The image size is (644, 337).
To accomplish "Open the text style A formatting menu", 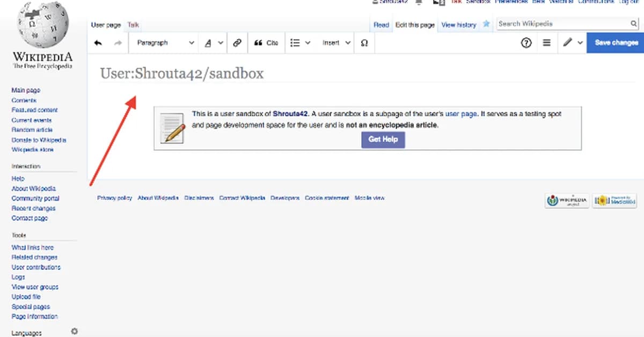I will tap(214, 43).
